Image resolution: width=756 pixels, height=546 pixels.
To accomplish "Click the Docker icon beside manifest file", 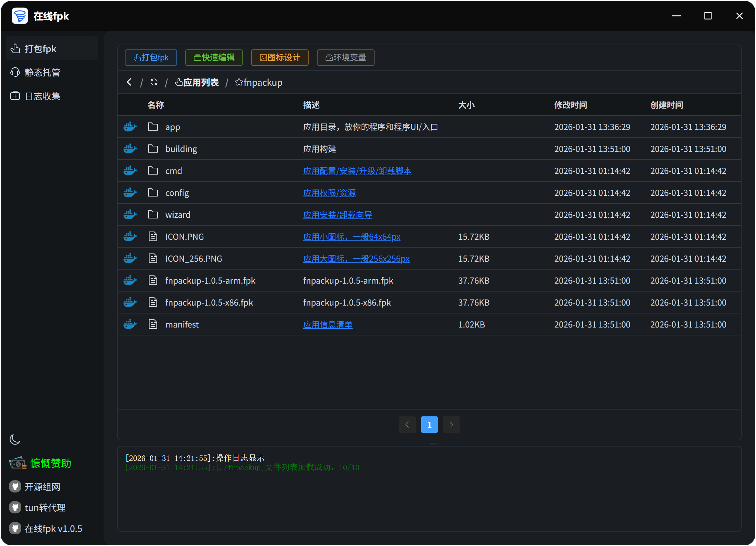I will tap(130, 324).
